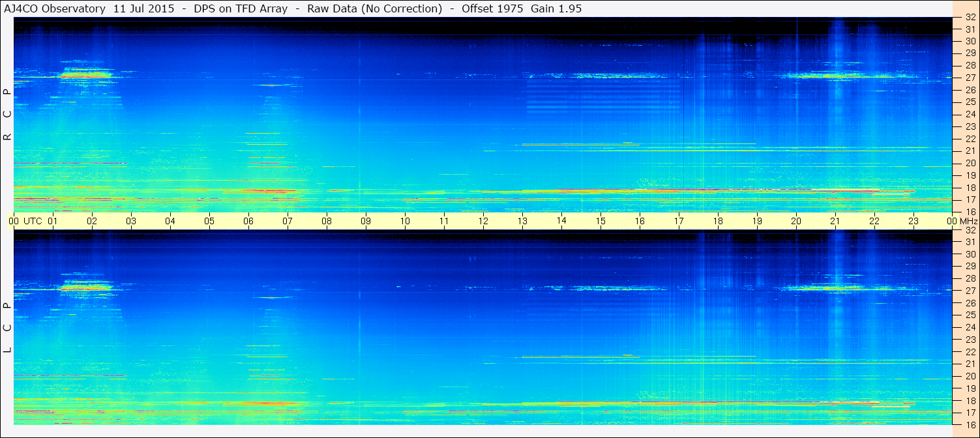Select the 22 frequency label of LCP panel
This screenshot has width=980, height=438.
[x=970, y=351]
